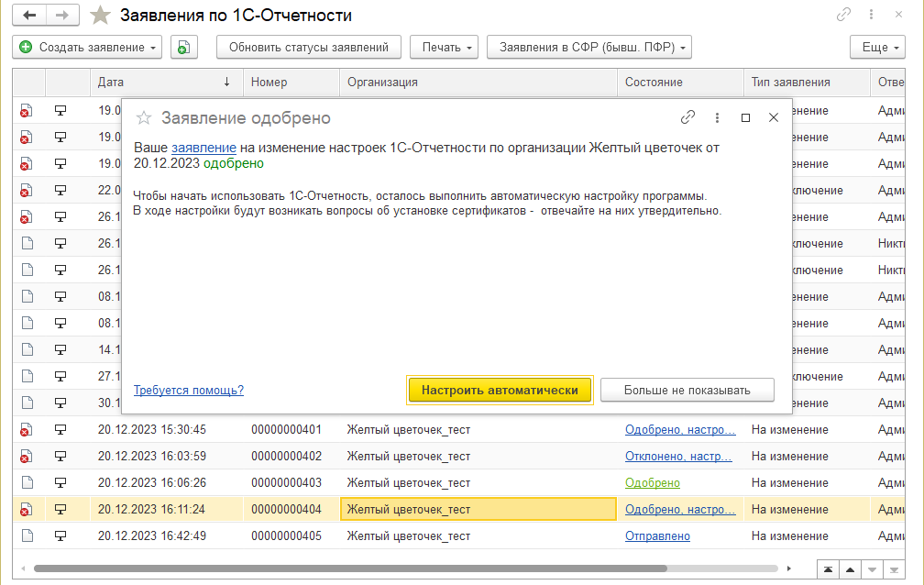
Task: Favorite the Заявление одобрено dialog with star
Action: tap(144, 118)
